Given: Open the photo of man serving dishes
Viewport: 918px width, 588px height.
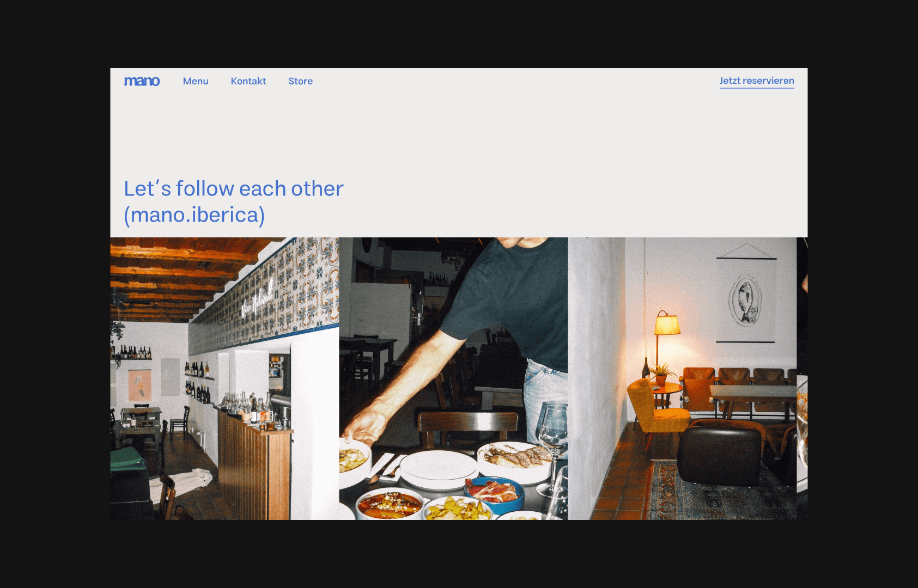Looking at the screenshot, I should click(453, 378).
